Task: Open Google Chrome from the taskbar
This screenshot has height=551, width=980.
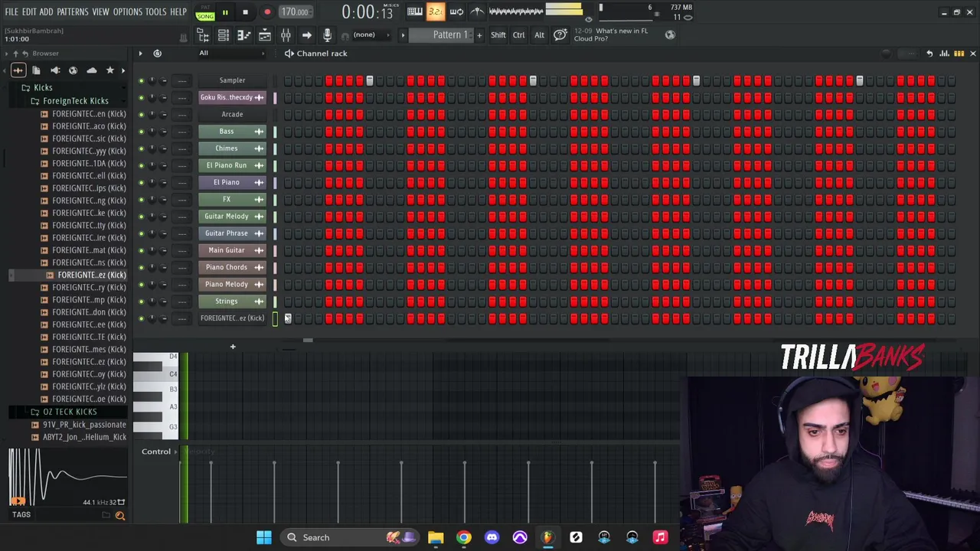Action: tap(464, 537)
